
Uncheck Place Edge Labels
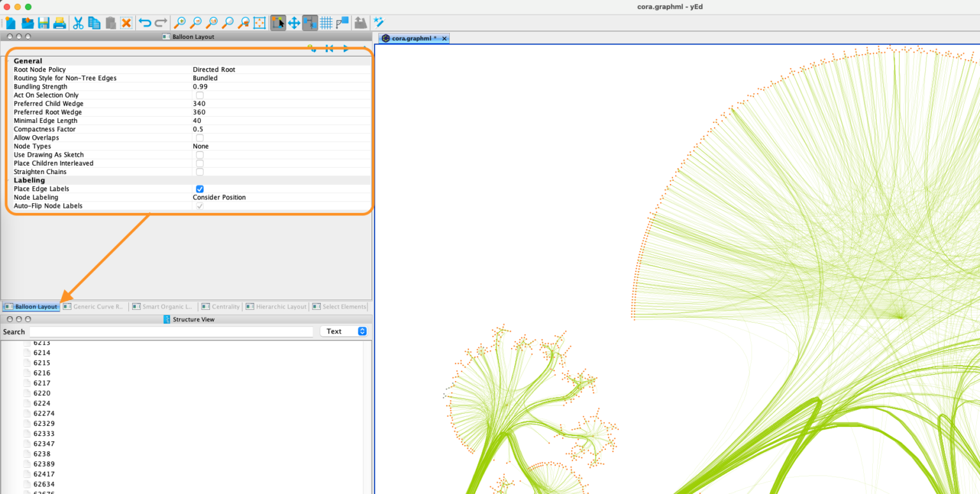pyautogui.click(x=200, y=189)
